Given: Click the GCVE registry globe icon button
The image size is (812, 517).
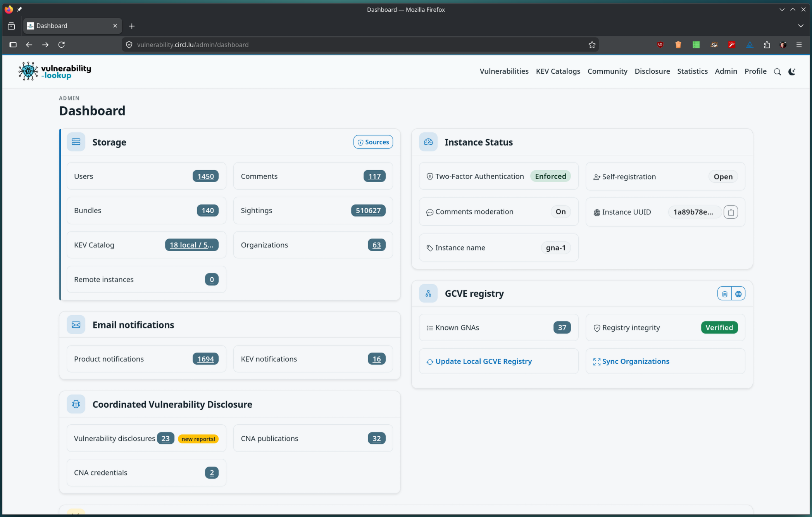Looking at the screenshot, I should tap(738, 294).
